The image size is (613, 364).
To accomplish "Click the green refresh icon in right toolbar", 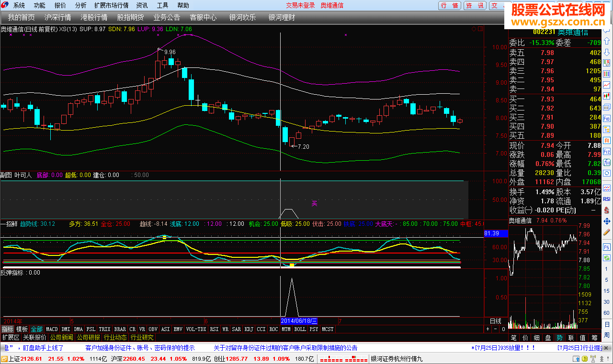I will click(x=606, y=257).
